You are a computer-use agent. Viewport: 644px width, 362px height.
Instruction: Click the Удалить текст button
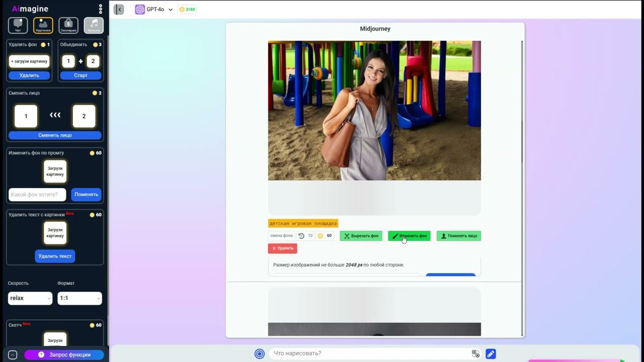click(x=55, y=256)
